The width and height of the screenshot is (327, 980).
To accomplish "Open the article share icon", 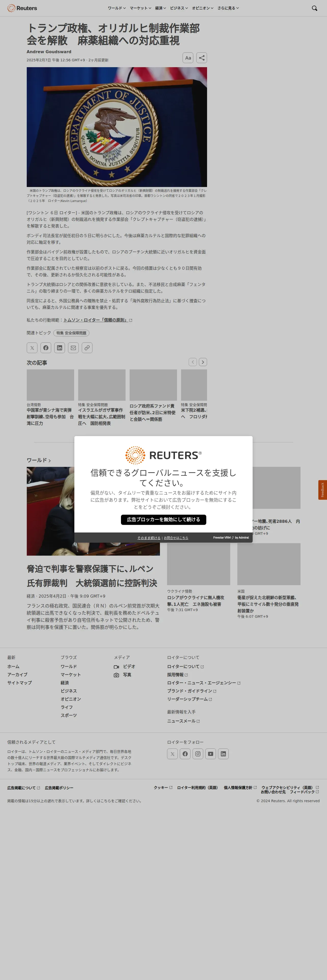I will pos(202,58).
